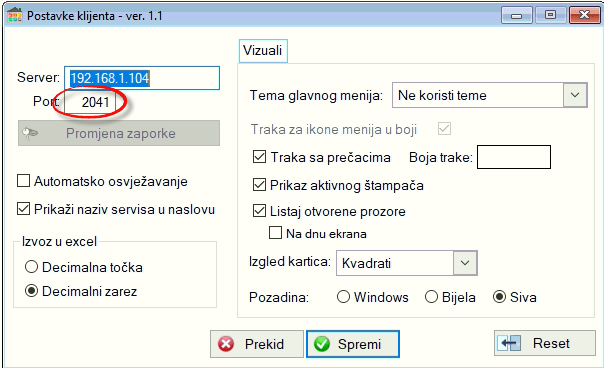Expand the Izgled kartica dropdown arrow
Screen dimensions: 604x368
coord(465,263)
